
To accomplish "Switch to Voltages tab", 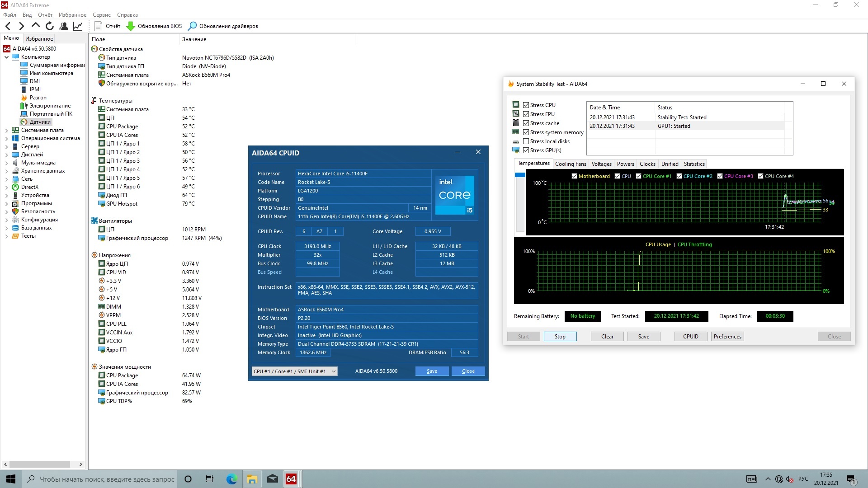I will tap(601, 164).
